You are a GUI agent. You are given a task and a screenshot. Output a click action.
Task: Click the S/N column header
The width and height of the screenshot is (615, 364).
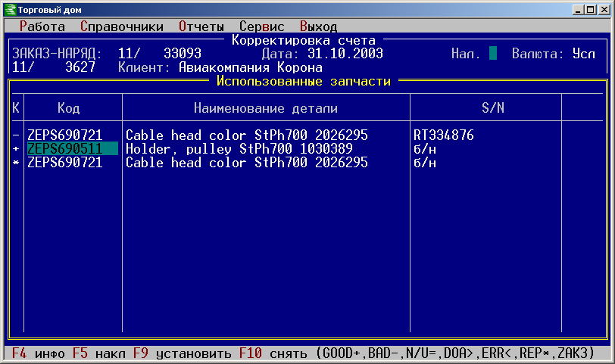493,107
